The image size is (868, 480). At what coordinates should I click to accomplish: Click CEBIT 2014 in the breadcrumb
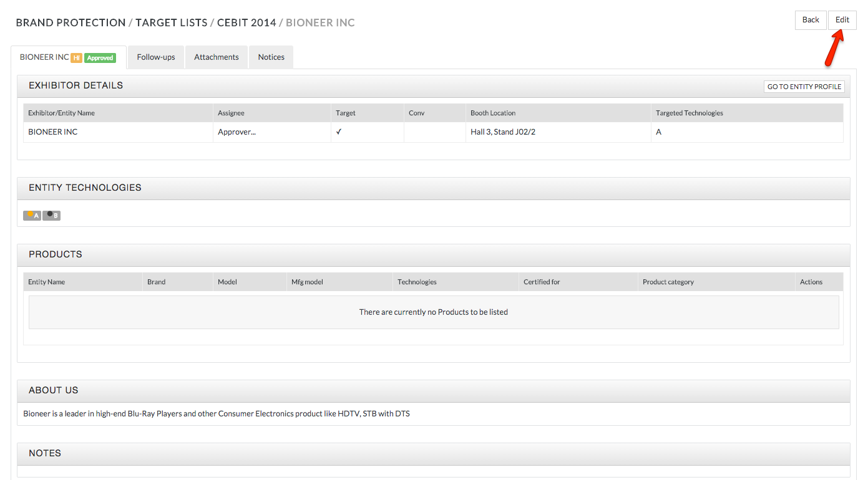(x=246, y=22)
